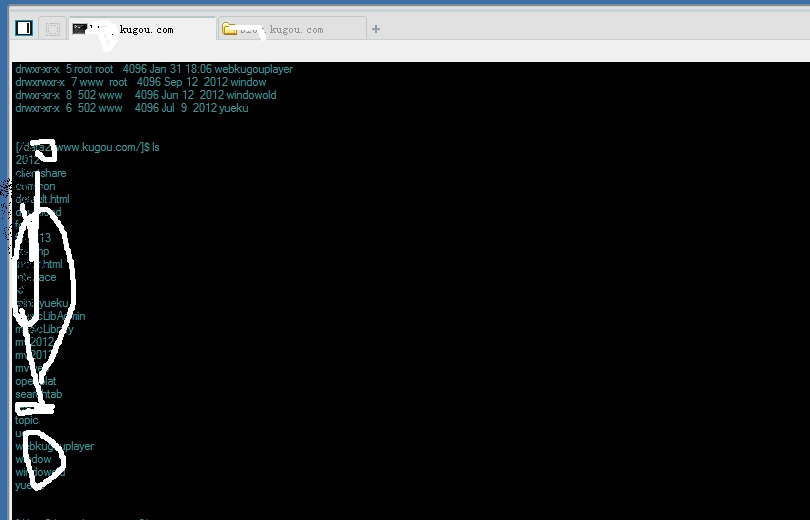This screenshot has height=520, width=810.
Task: Toggle the sidebar panel icon
Action: [24, 28]
